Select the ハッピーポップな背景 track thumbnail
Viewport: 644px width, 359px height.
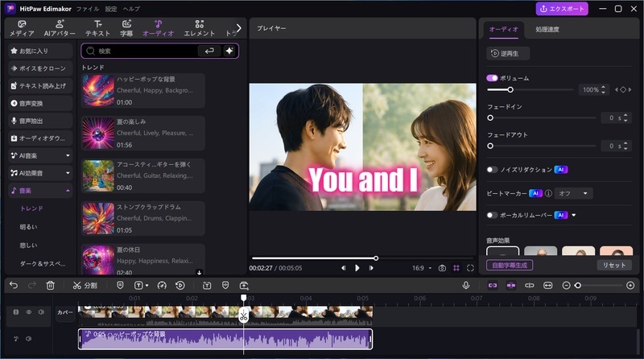point(98,91)
